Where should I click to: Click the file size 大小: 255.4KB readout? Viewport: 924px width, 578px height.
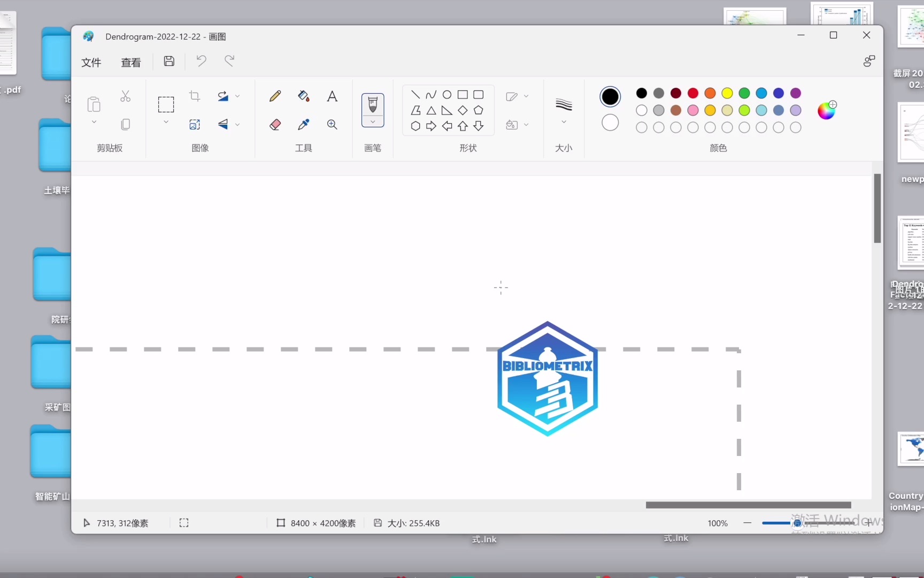pos(407,523)
